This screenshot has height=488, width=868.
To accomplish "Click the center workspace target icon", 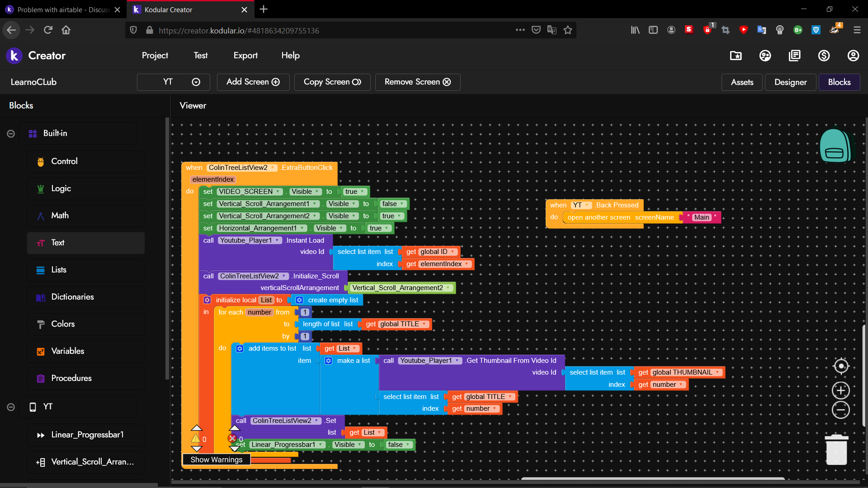I will [841, 366].
